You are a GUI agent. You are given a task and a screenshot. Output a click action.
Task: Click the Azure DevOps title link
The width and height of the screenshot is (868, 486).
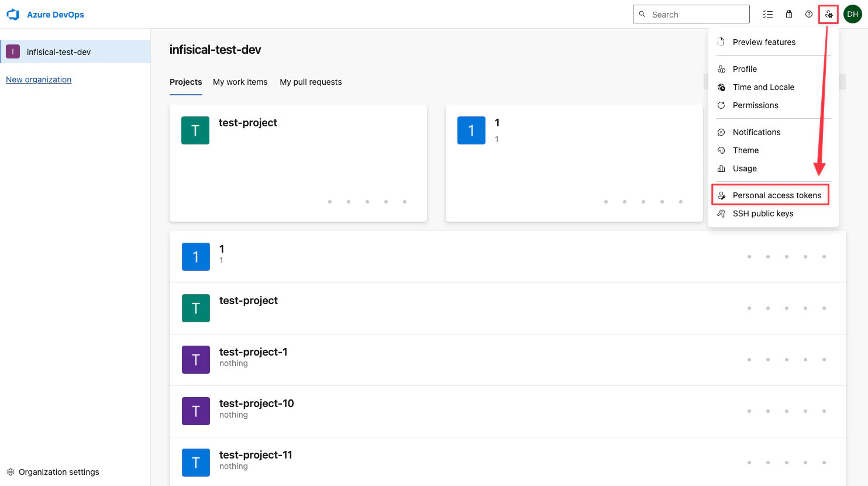point(56,15)
